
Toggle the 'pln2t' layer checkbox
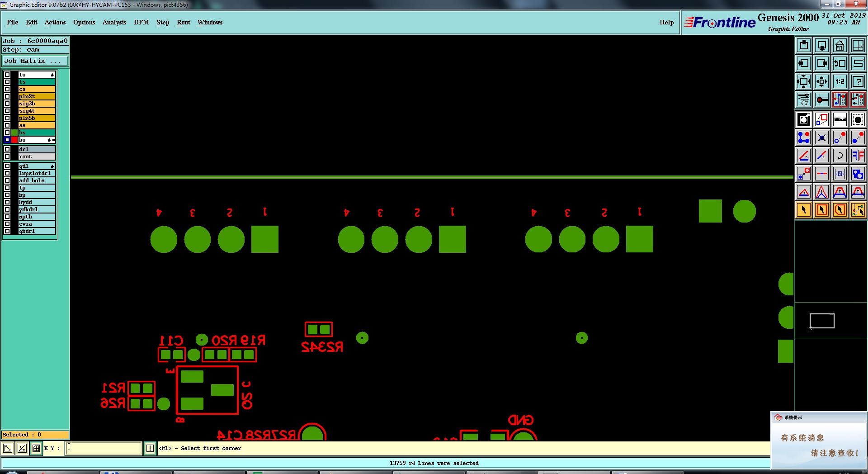point(7,96)
